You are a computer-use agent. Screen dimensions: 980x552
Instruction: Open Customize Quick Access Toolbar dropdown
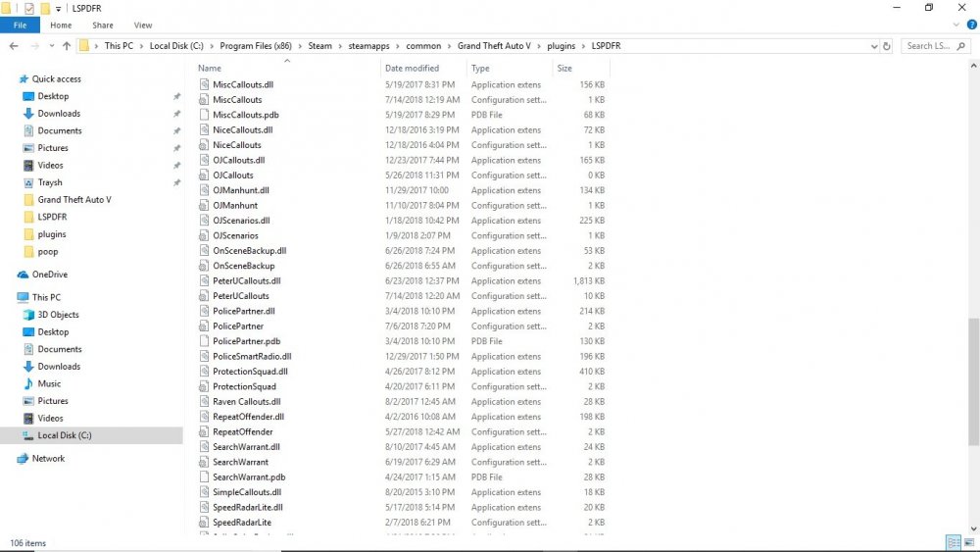(58, 9)
